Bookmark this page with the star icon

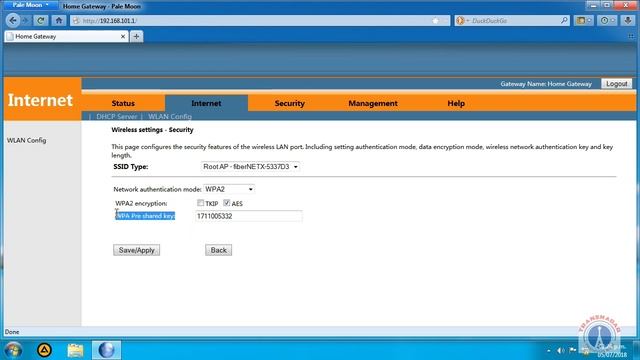(436, 20)
